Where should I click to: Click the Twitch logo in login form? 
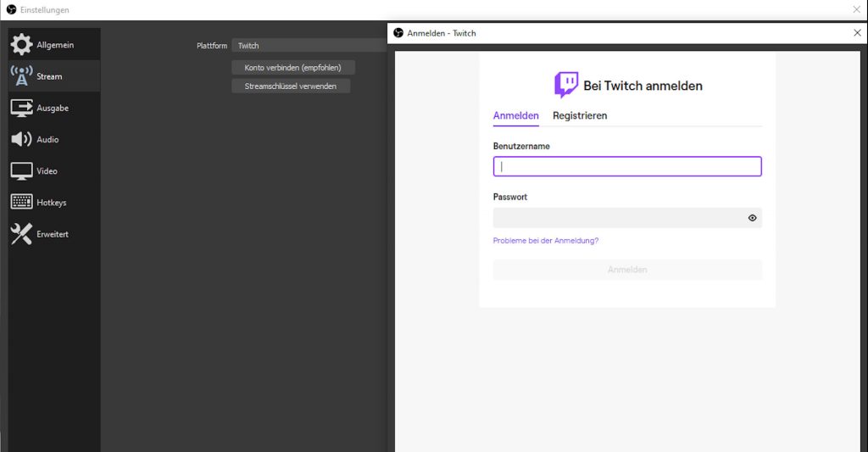pyautogui.click(x=566, y=85)
